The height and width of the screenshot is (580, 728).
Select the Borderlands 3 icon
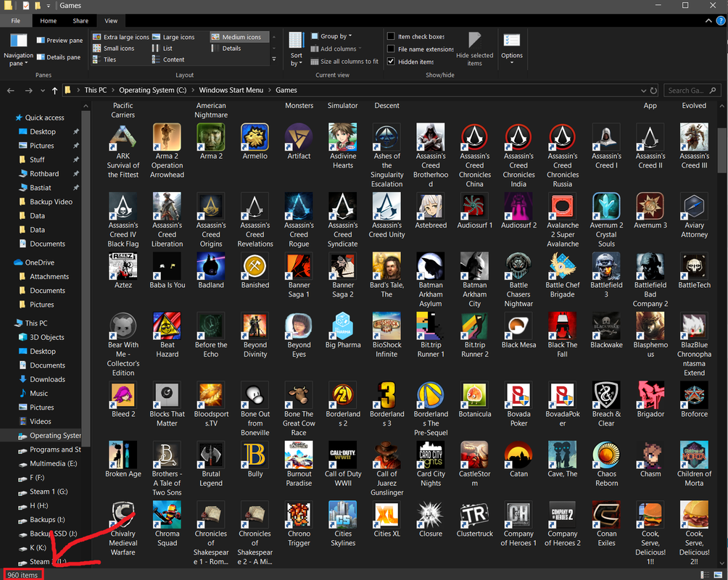coord(386,395)
